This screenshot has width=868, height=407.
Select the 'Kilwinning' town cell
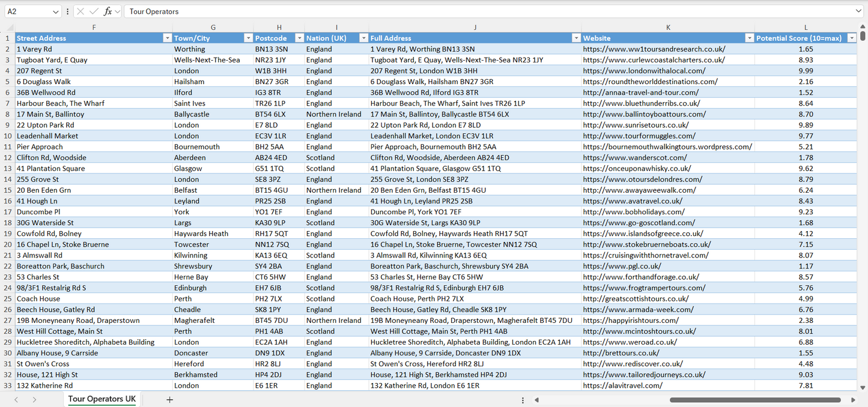tap(213, 255)
